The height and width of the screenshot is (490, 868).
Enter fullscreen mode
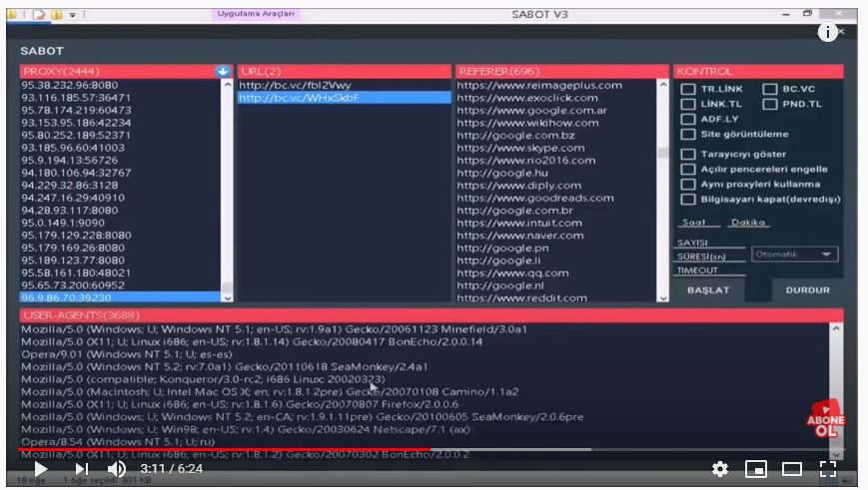(828, 469)
